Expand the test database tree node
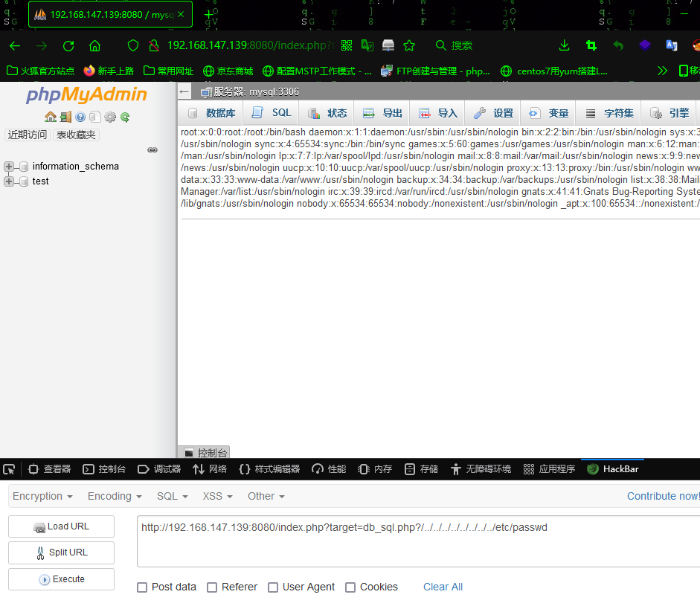 [7, 181]
